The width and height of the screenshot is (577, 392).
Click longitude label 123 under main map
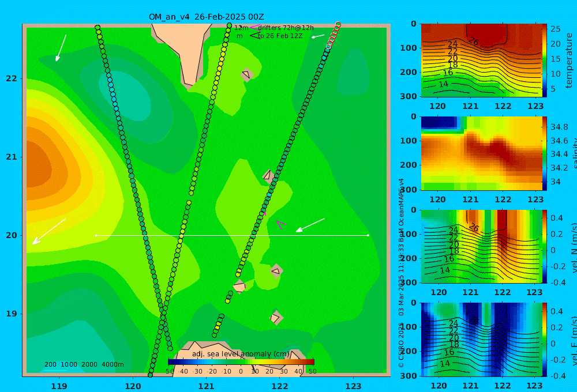[354, 386]
